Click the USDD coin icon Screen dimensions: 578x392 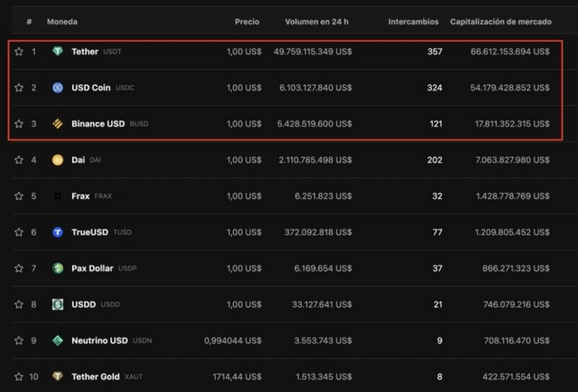coord(59,304)
